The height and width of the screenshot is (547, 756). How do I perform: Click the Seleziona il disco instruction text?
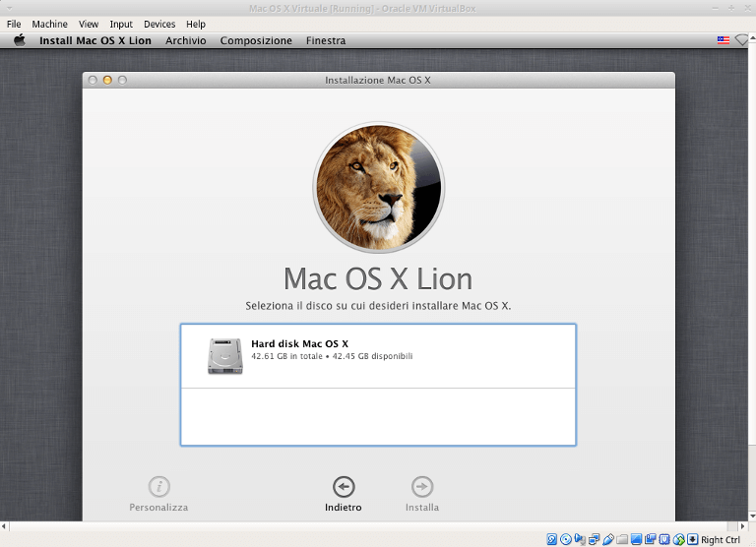click(378, 306)
